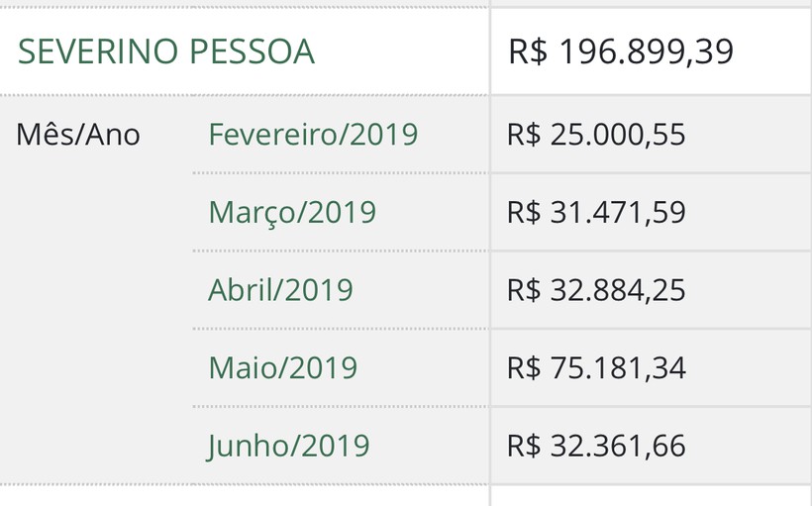Click the Mês/Ano row label
The image size is (812, 506).
(x=78, y=135)
